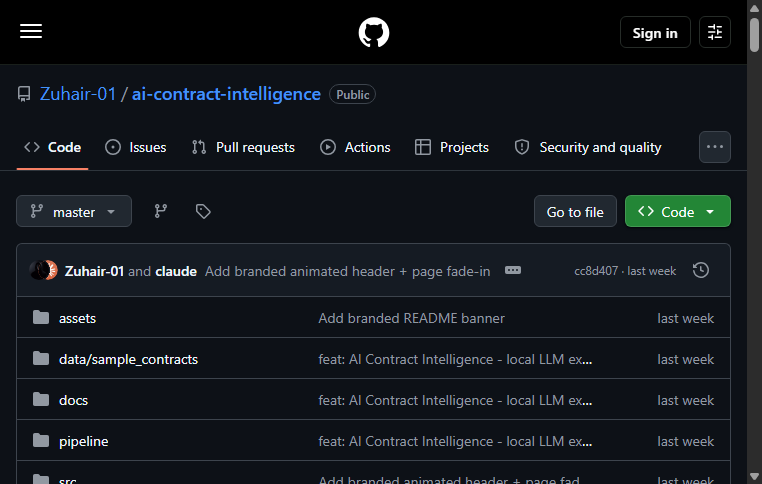Go to GitHub homepage via Octocat logo
The height and width of the screenshot is (484, 762).
click(x=374, y=32)
